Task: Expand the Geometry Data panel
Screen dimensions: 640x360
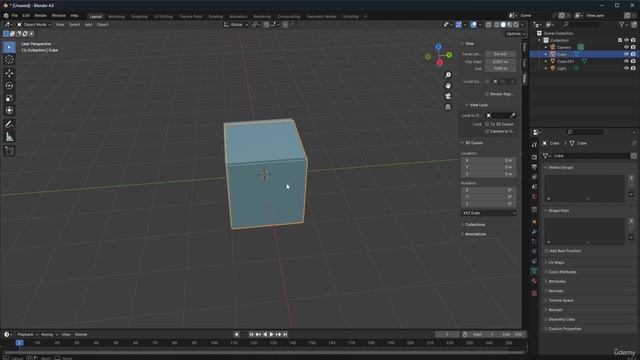Action: tap(561, 319)
